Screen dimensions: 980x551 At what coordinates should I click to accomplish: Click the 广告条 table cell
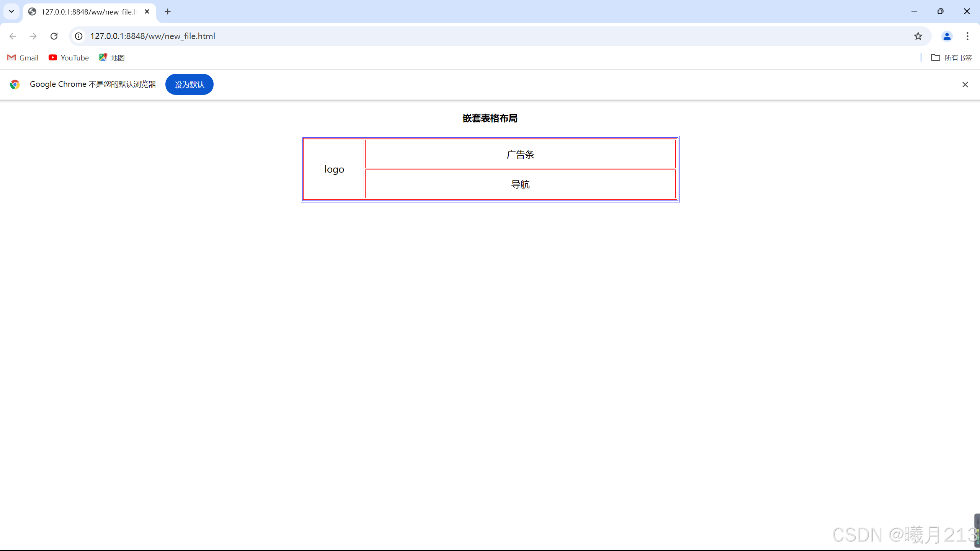tap(520, 154)
